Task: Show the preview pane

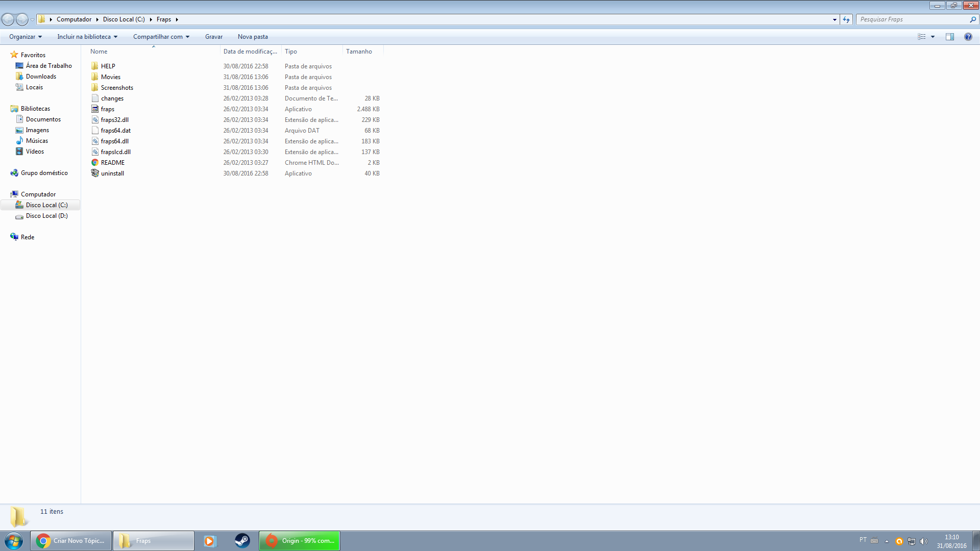Action: coord(950,37)
